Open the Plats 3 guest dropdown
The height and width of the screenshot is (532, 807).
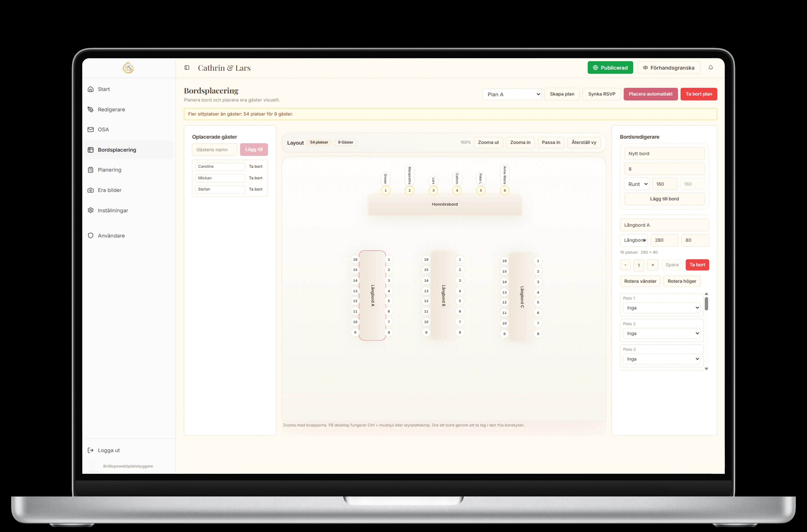tap(662, 359)
